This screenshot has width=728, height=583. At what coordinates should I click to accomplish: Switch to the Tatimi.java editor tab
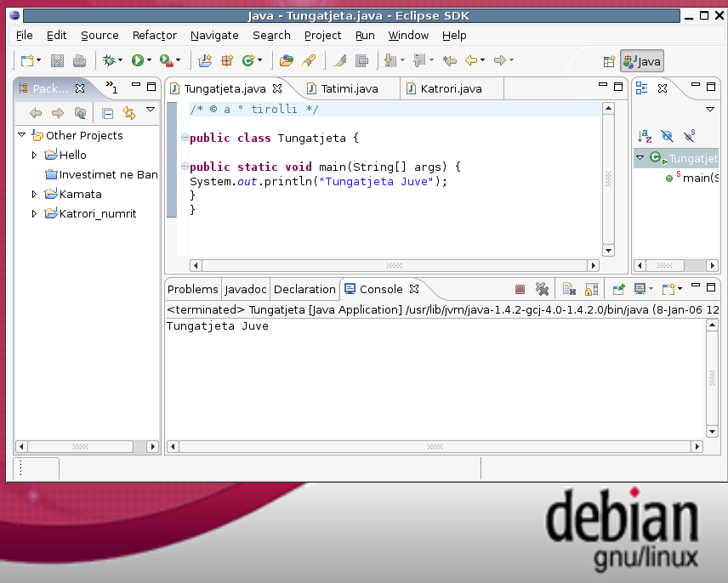349,88
